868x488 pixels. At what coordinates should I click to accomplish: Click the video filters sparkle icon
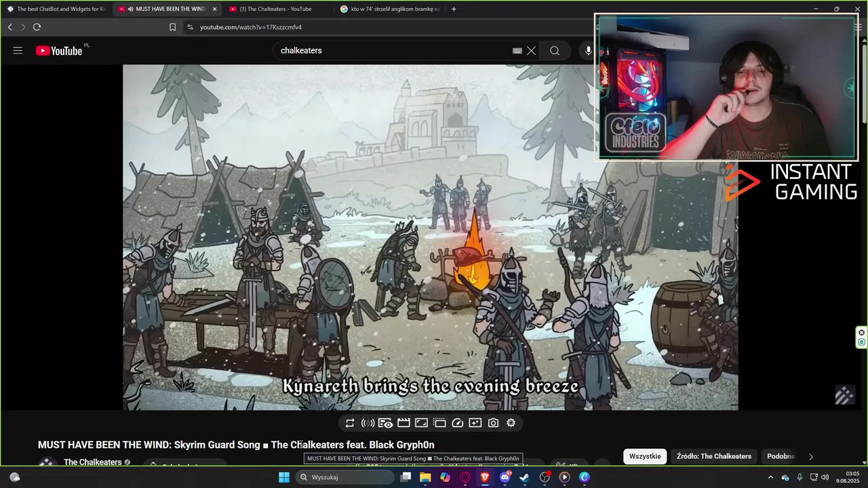pos(475,423)
